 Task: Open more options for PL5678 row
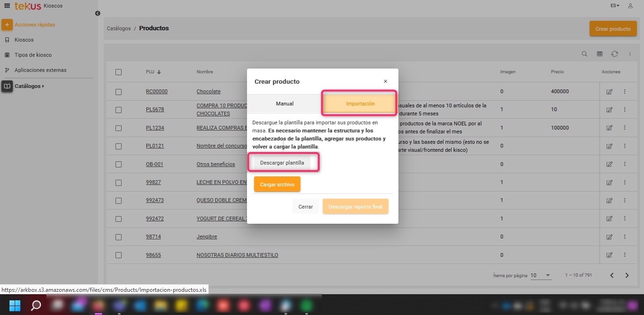(625, 110)
